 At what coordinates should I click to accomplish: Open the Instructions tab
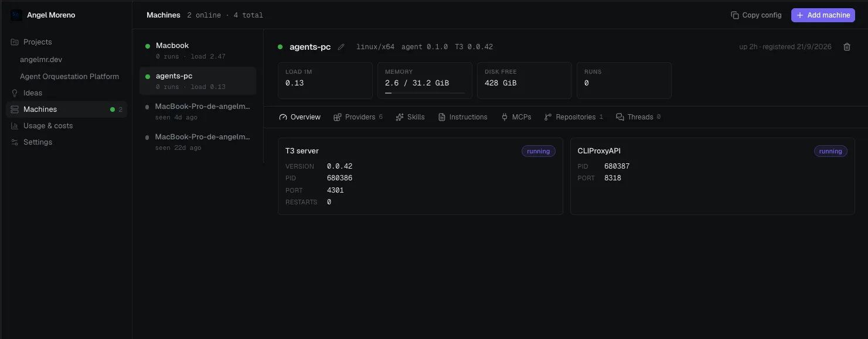click(x=463, y=117)
